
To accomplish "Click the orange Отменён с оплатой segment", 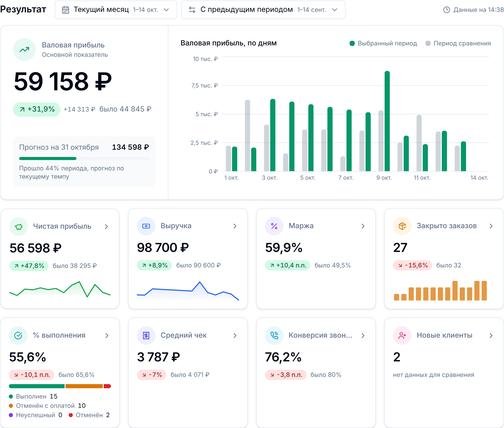I will tap(84, 386).
